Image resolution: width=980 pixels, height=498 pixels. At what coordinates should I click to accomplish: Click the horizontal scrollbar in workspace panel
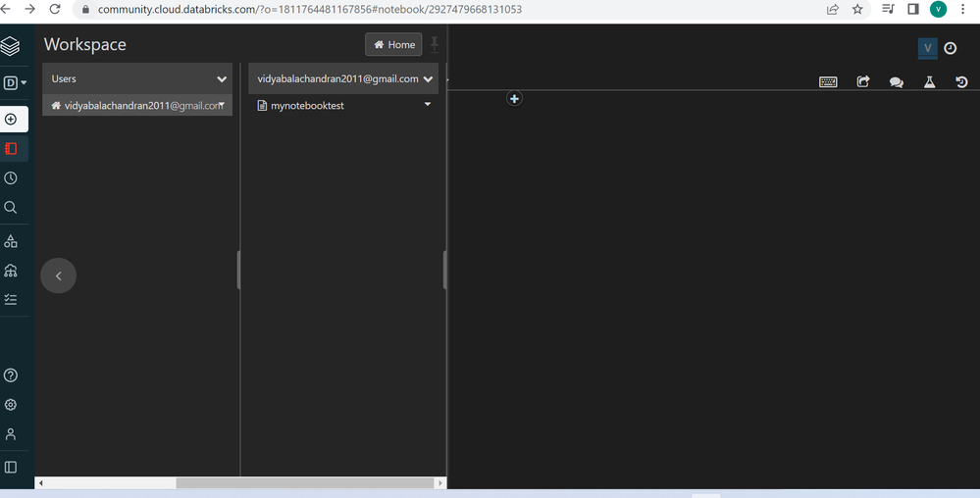pos(304,483)
